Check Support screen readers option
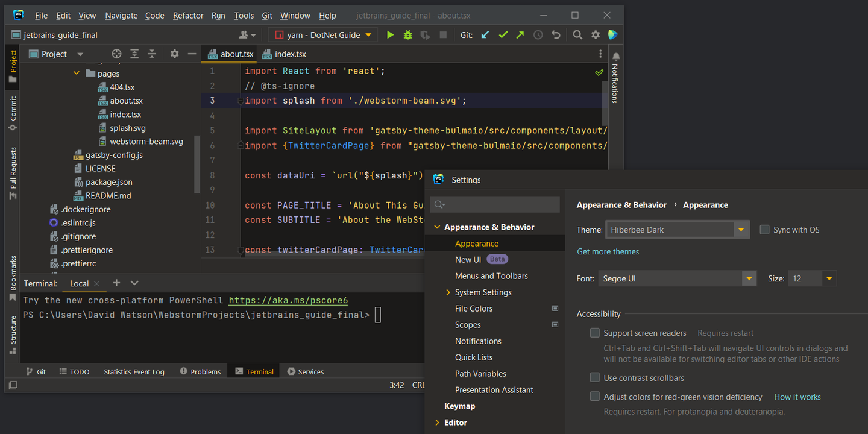Image resolution: width=868 pixels, height=434 pixels. pyautogui.click(x=594, y=332)
